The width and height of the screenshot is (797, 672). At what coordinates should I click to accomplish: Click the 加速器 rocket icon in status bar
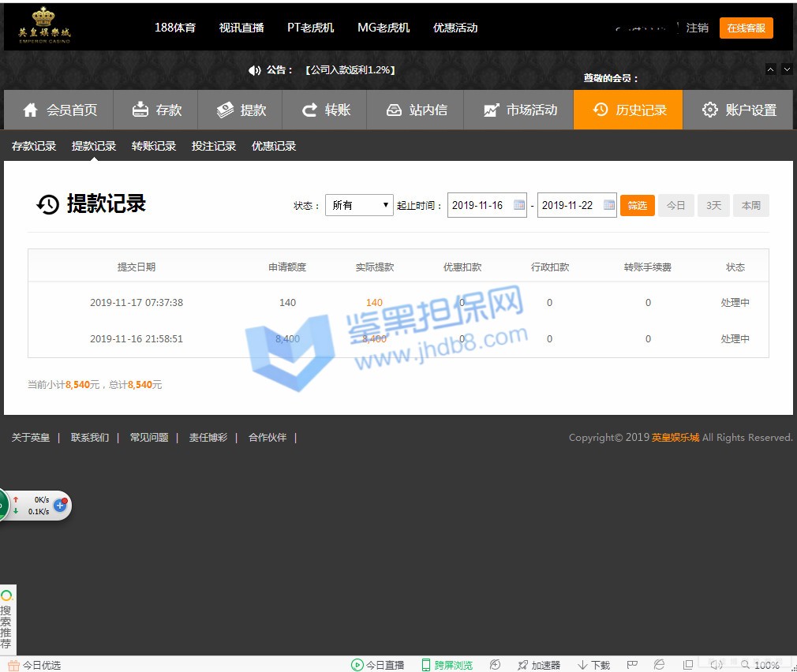(522, 665)
